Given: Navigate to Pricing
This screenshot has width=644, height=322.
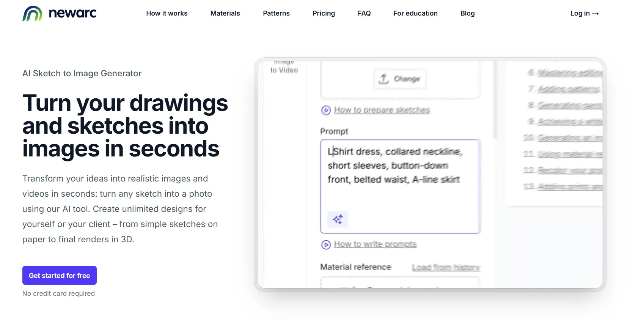Looking at the screenshot, I should pyautogui.click(x=324, y=13).
